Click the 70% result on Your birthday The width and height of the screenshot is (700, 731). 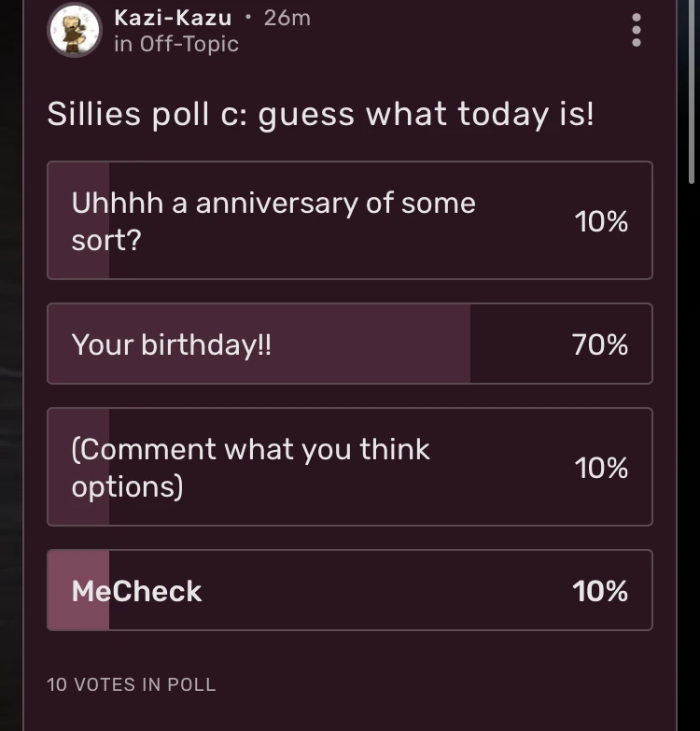[x=600, y=345]
